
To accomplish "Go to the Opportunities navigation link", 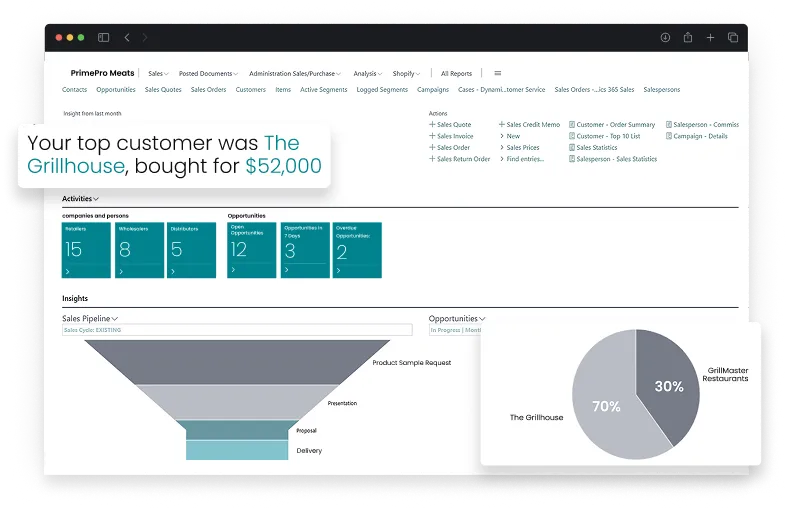I will [x=116, y=89].
